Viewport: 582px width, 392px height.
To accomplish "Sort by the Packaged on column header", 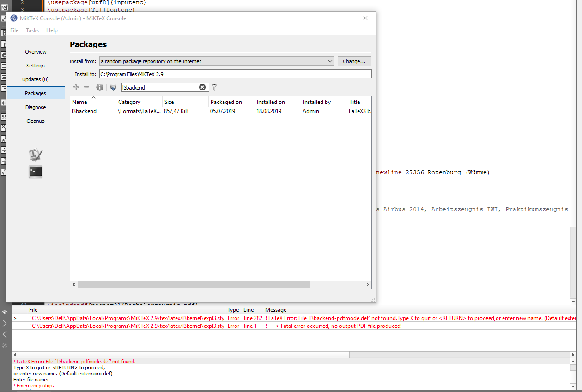I will pyautogui.click(x=231, y=102).
